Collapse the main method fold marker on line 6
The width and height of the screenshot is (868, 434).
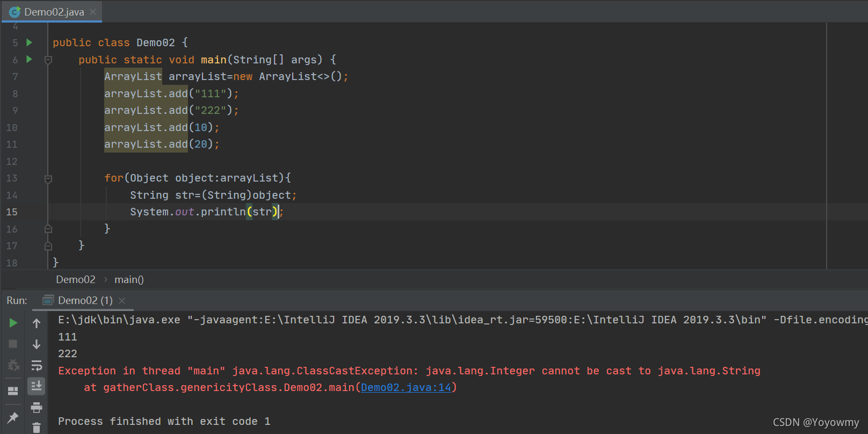48,60
